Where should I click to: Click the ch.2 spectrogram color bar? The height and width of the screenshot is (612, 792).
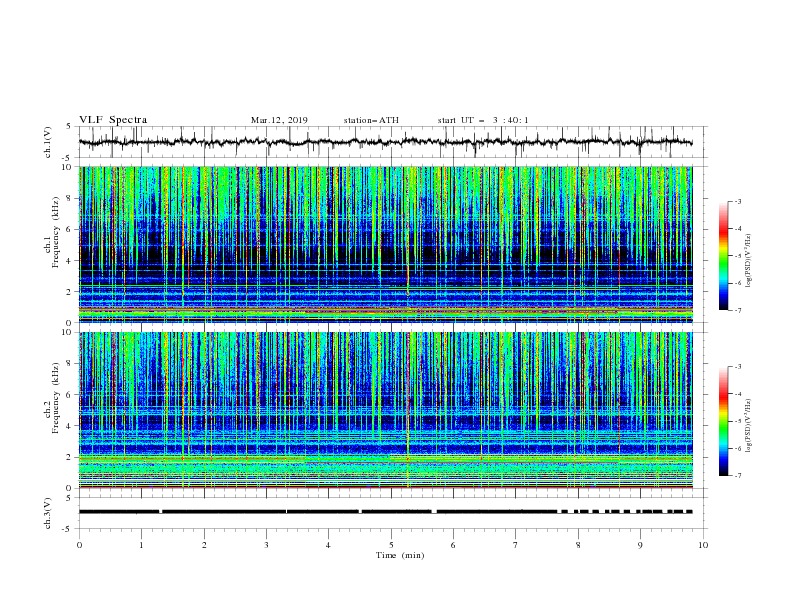click(723, 421)
